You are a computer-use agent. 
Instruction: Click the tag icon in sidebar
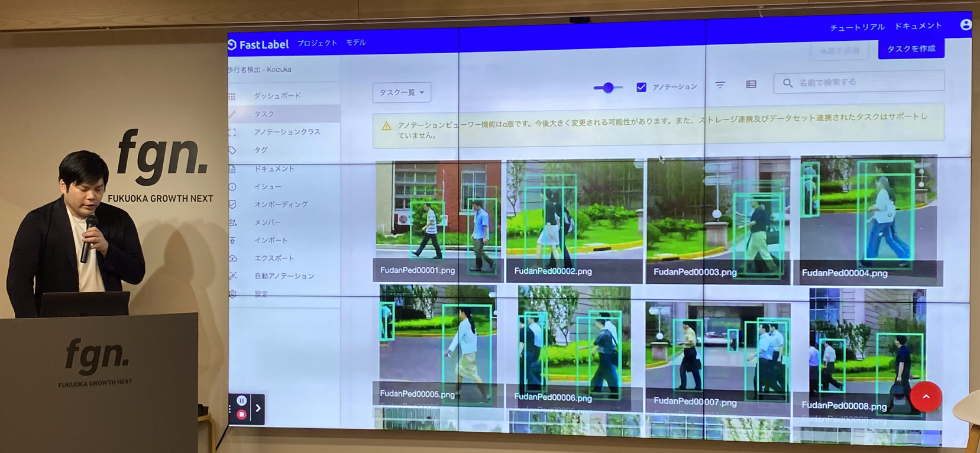232,150
